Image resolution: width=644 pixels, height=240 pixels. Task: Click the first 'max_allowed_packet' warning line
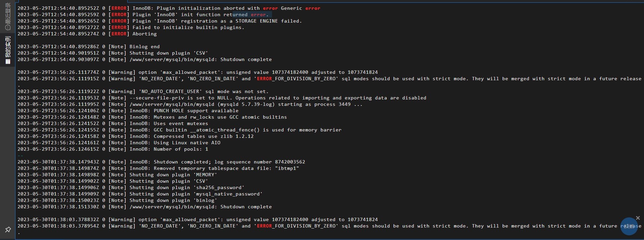(x=198, y=72)
